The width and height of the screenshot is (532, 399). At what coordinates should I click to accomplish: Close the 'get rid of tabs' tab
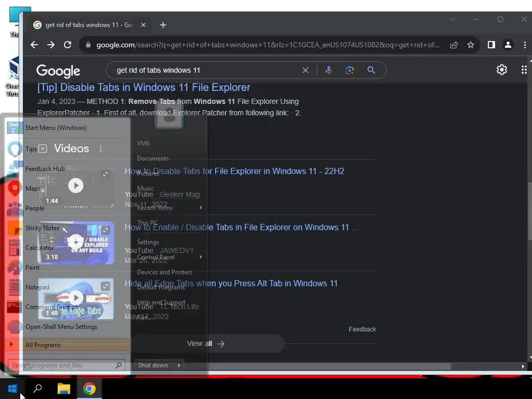click(x=143, y=25)
